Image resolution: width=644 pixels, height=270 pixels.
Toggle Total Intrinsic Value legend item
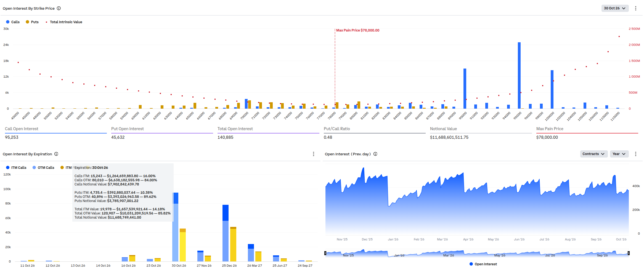point(64,22)
